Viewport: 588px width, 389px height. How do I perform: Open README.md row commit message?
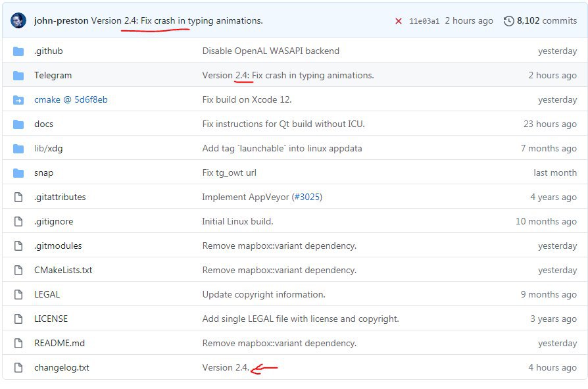(x=280, y=344)
